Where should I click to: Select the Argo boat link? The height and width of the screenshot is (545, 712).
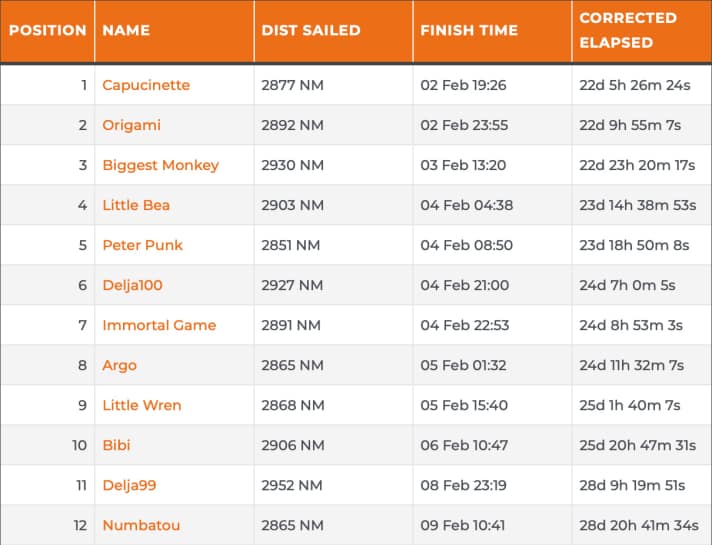click(x=119, y=365)
